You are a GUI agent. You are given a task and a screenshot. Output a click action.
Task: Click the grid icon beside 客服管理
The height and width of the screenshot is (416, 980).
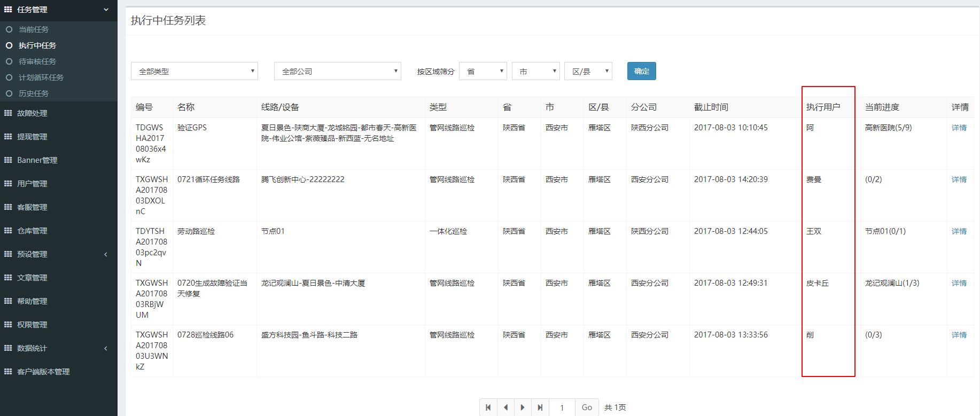click(8, 207)
